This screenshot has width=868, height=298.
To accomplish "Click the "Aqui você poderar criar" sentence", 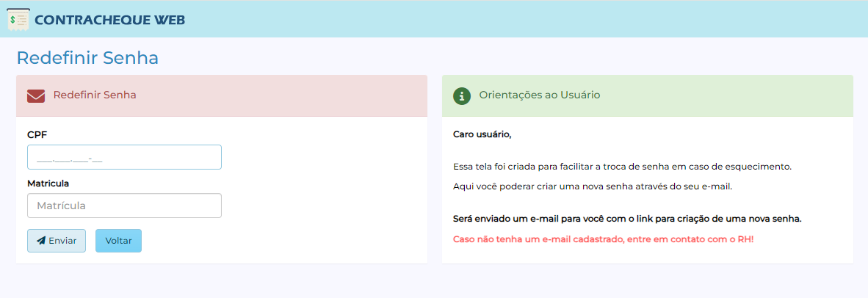I will [593, 186].
